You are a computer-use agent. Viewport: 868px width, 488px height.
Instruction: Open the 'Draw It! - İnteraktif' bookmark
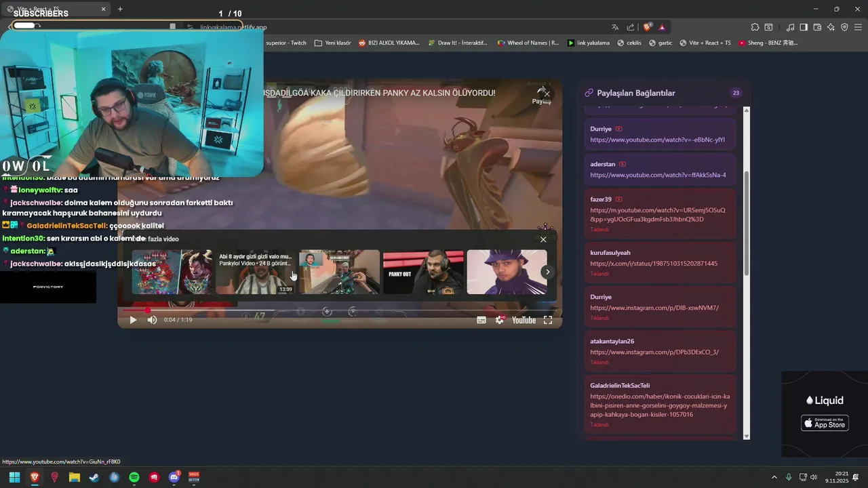(458, 43)
